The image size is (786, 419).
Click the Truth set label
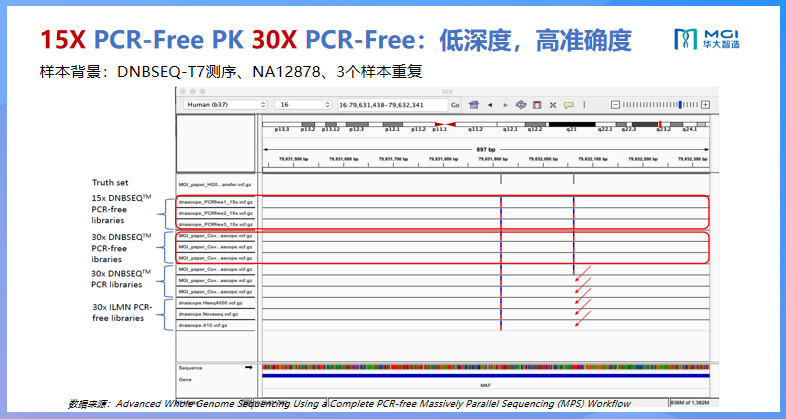click(x=110, y=182)
